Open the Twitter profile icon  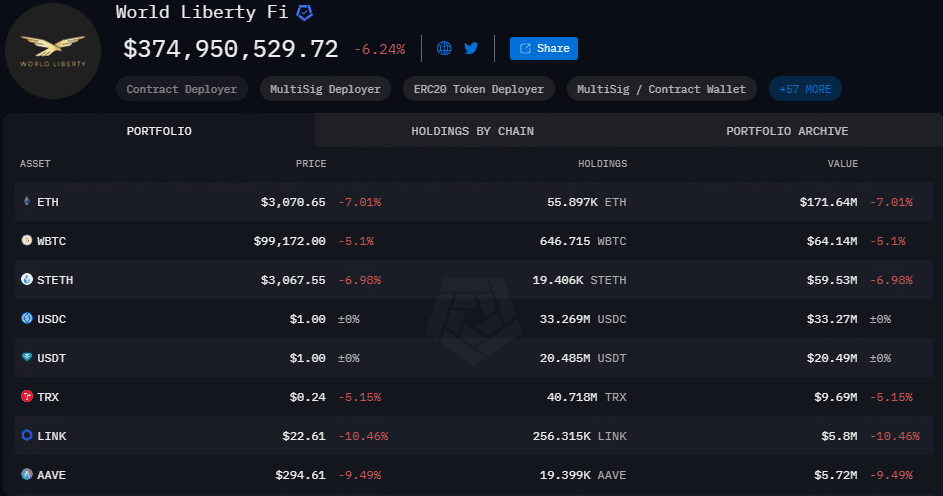click(472, 48)
